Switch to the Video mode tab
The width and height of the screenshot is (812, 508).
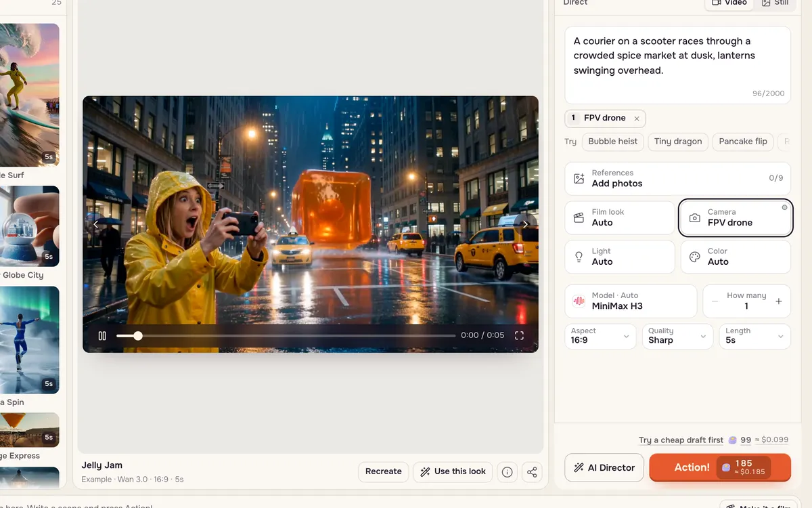tap(729, 2)
